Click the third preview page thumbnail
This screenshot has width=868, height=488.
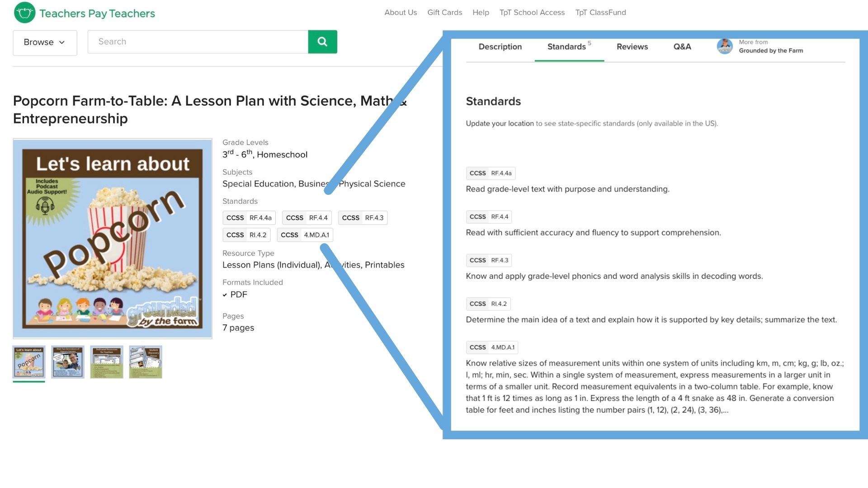(x=107, y=361)
